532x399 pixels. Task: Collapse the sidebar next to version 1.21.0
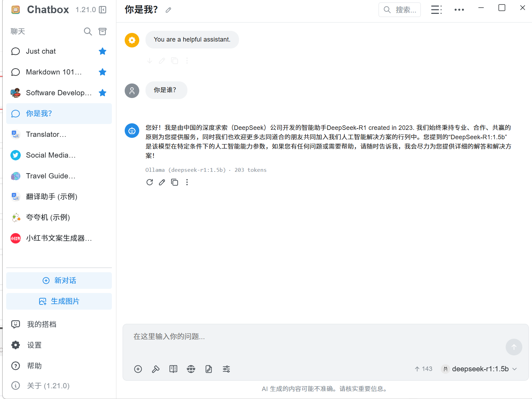coord(103,10)
